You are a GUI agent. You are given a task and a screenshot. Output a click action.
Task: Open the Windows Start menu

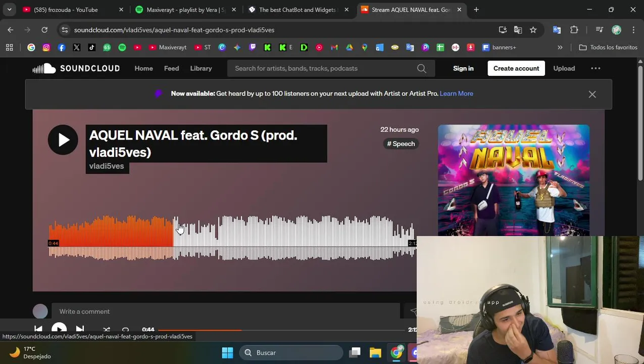click(228, 352)
